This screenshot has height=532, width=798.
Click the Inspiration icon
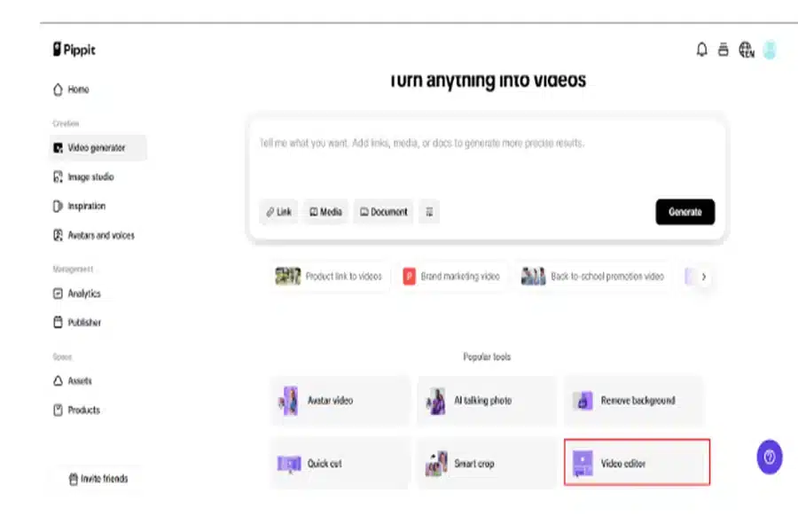(58, 207)
